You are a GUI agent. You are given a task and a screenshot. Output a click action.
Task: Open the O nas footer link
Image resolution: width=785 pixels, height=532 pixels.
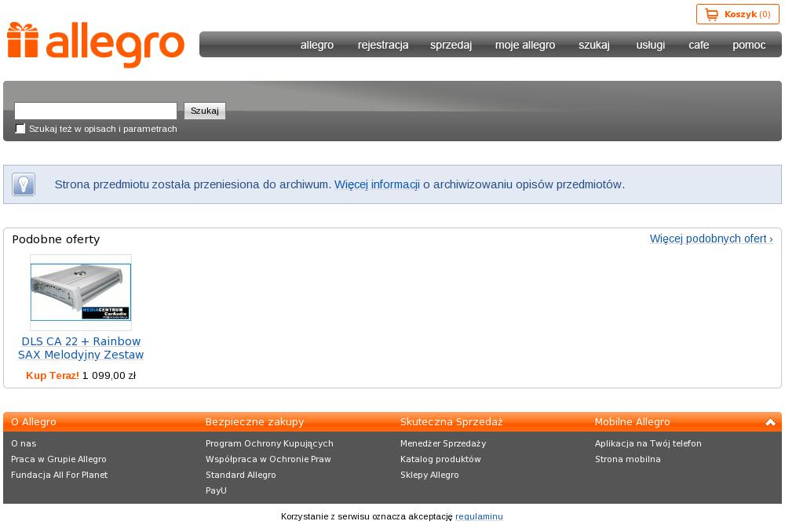[x=24, y=443]
